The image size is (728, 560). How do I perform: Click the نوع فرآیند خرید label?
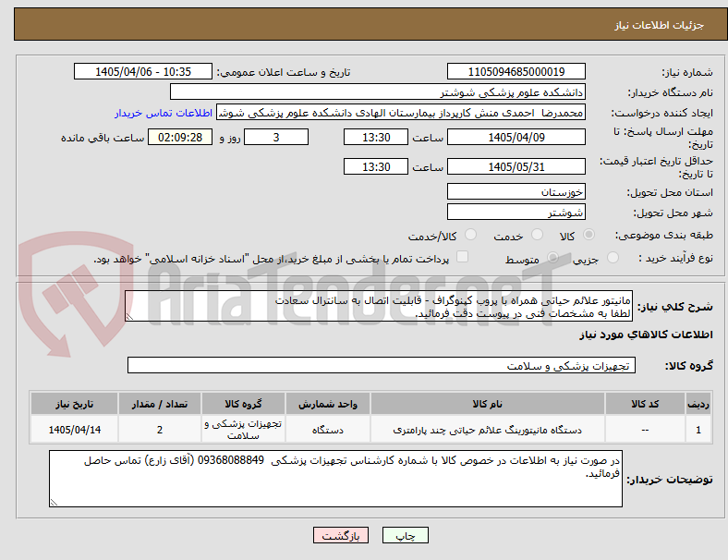click(675, 258)
